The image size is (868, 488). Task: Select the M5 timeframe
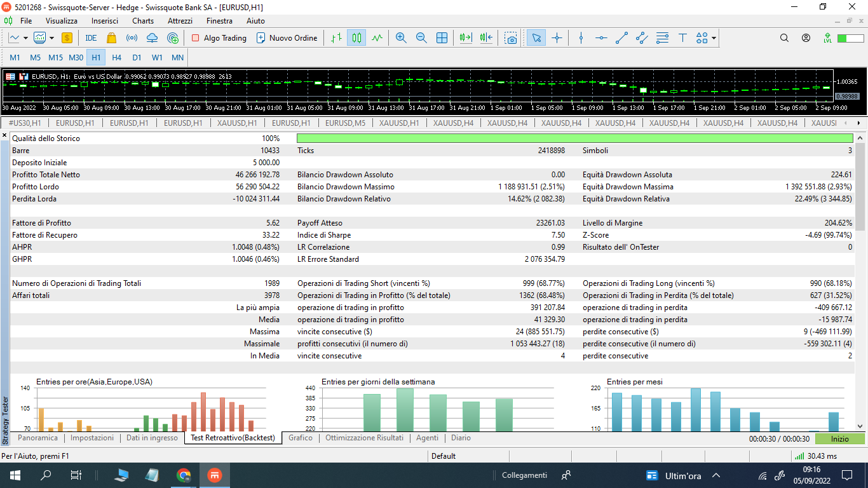(x=35, y=57)
